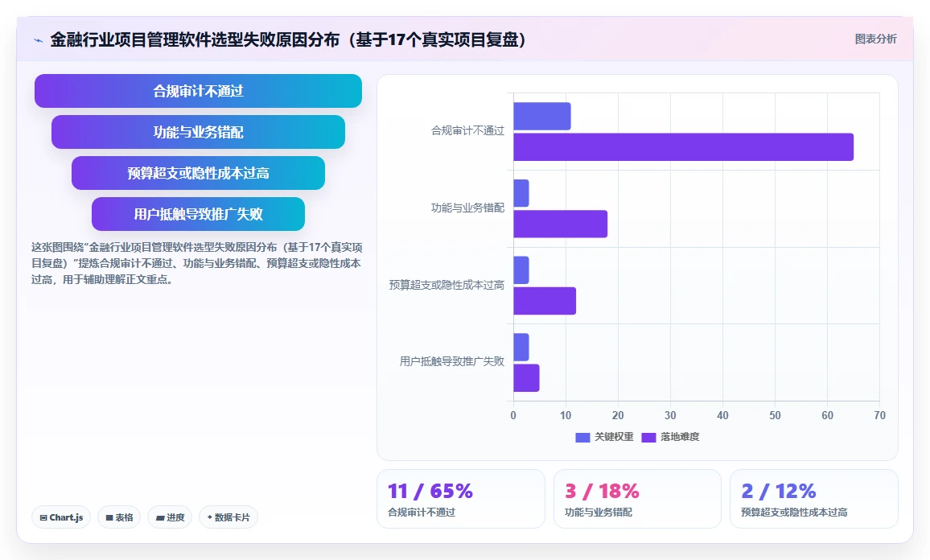Screen dimensions: 930x560
Task: Open the 2 / 12% data card
Action: tap(814, 499)
